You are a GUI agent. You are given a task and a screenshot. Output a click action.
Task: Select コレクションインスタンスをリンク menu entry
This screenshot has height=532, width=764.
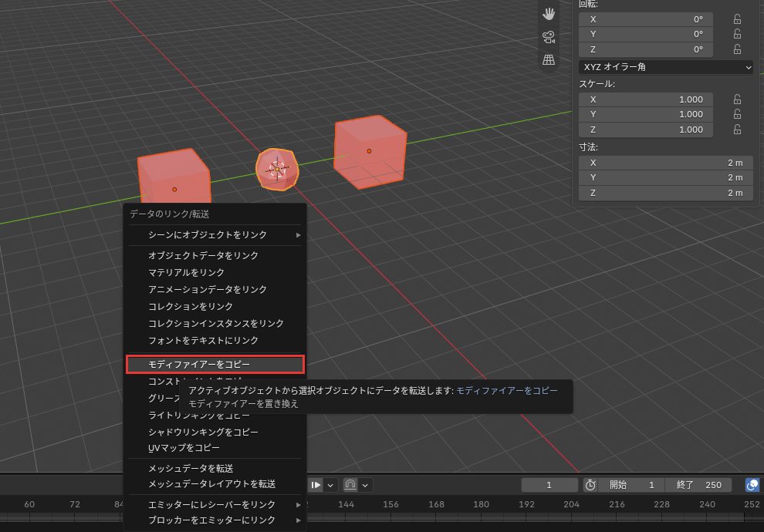tap(215, 324)
